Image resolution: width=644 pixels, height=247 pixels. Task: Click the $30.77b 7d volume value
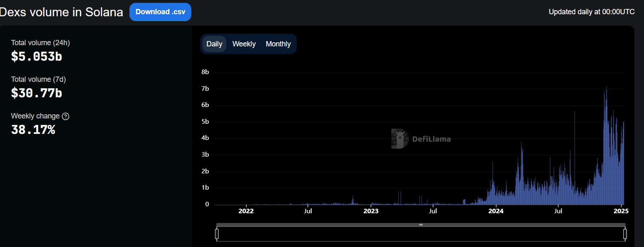tap(37, 93)
